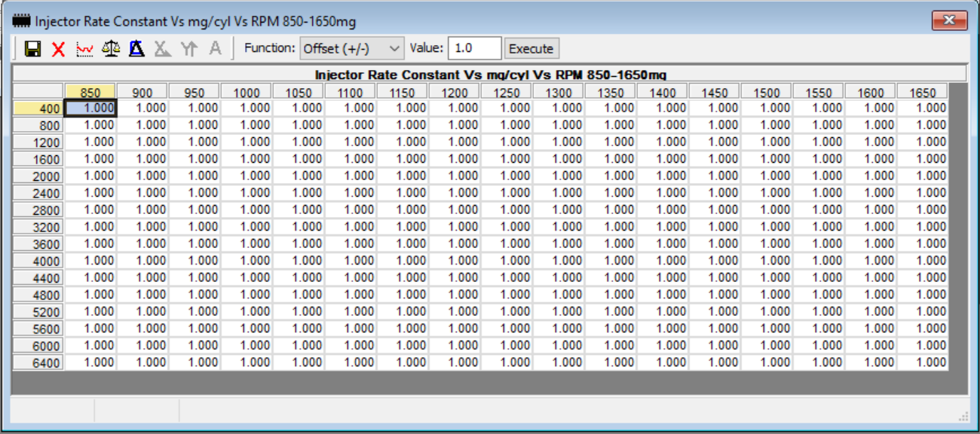The height and width of the screenshot is (434, 980).
Task: Select the 5200 RPM row header
Action: click(38, 312)
